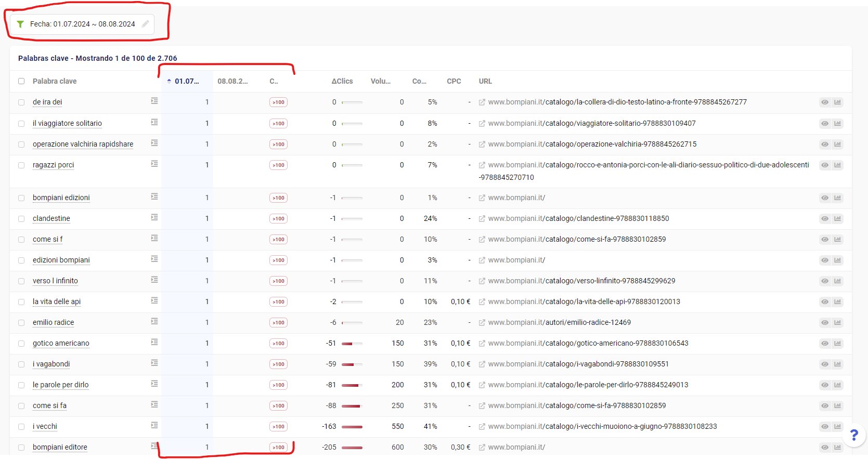Click the >100 badge for 'emilio radice'
Image resolution: width=868 pixels, height=459 pixels.
coord(278,322)
